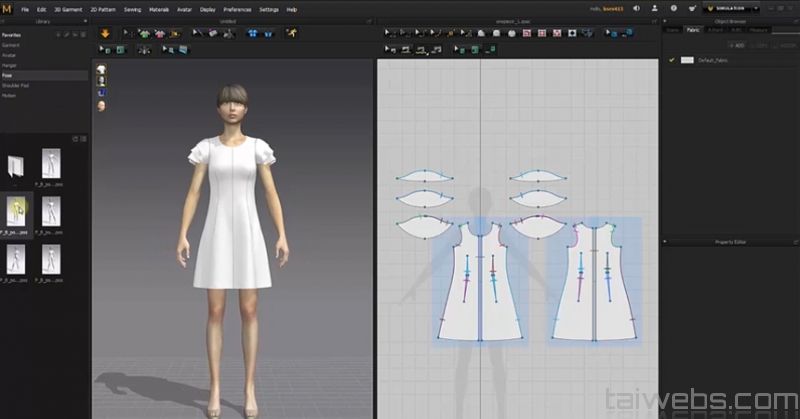The height and width of the screenshot is (419, 800).
Task: Switch to the Fabric tab
Action: point(691,30)
